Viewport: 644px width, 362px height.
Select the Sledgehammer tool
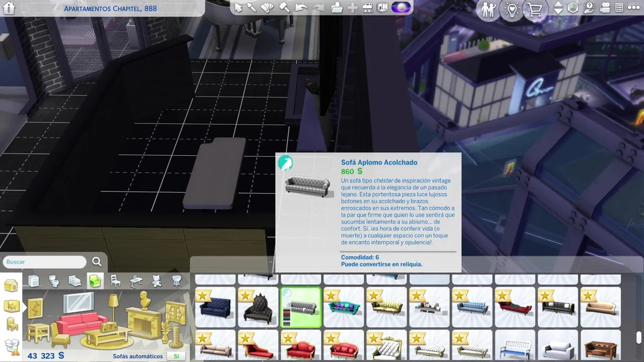click(x=284, y=8)
